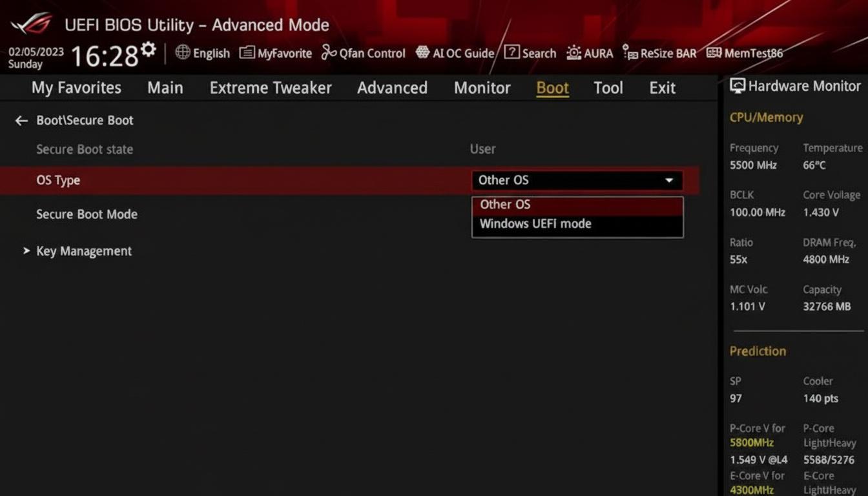868x496 pixels.
Task: Click the 32766 MB capacity value
Action: click(x=827, y=307)
